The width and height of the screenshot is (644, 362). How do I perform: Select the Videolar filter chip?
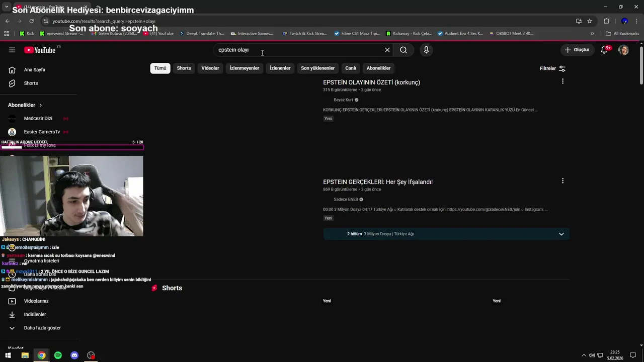[x=210, y=68]
